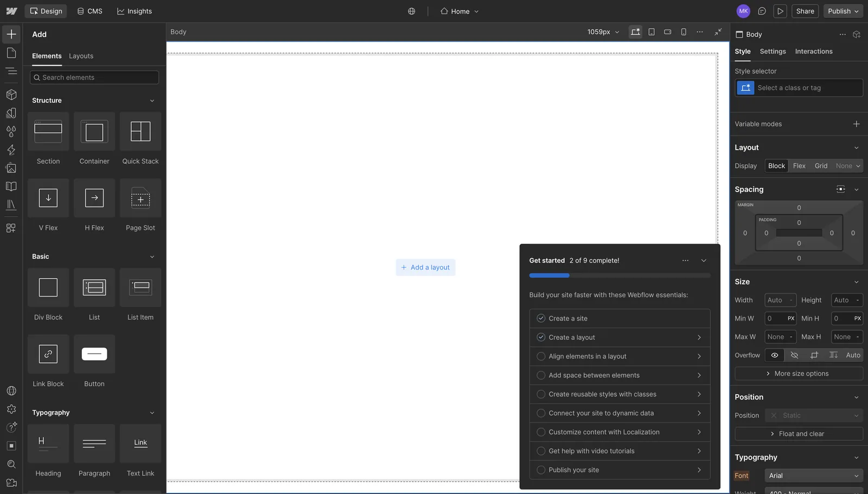Open the Interactions tab in right panel
This screenshot has width=868, height=494.
[814, 52]
